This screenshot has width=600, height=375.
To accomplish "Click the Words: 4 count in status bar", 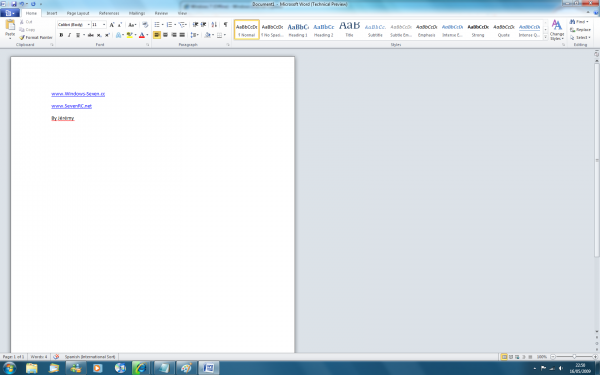I will pyautogui.click(x=39, y=357).
